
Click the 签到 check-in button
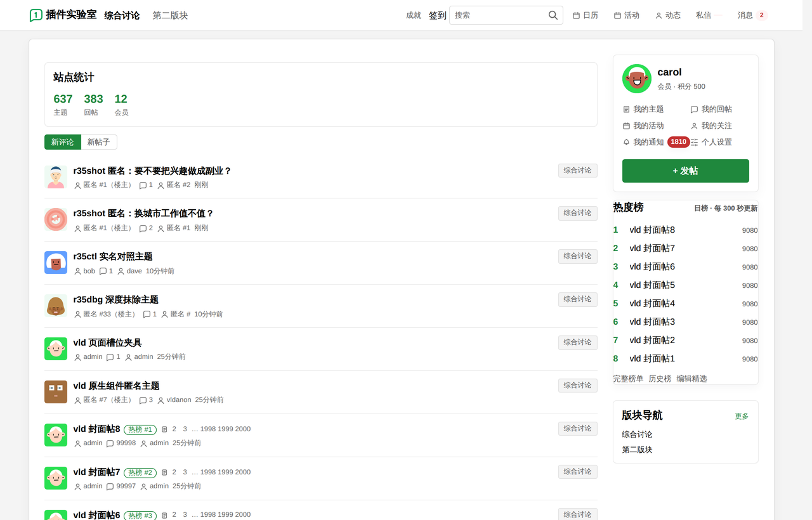tap(438, 15)
